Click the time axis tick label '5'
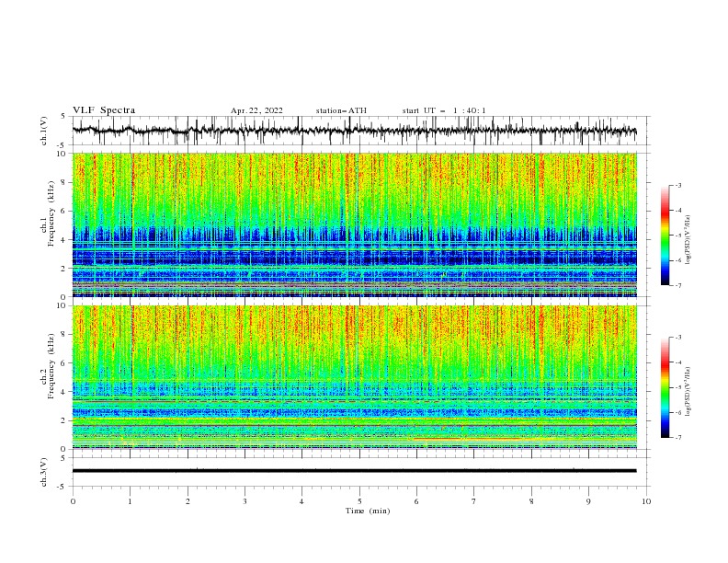Screen dimensions: 728x563 click(358, 501)
